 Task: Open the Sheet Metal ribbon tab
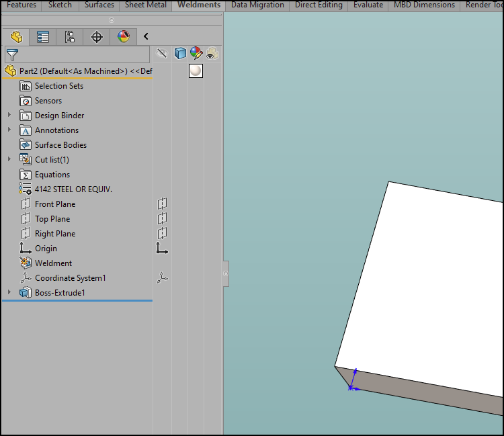coord(146,5)
